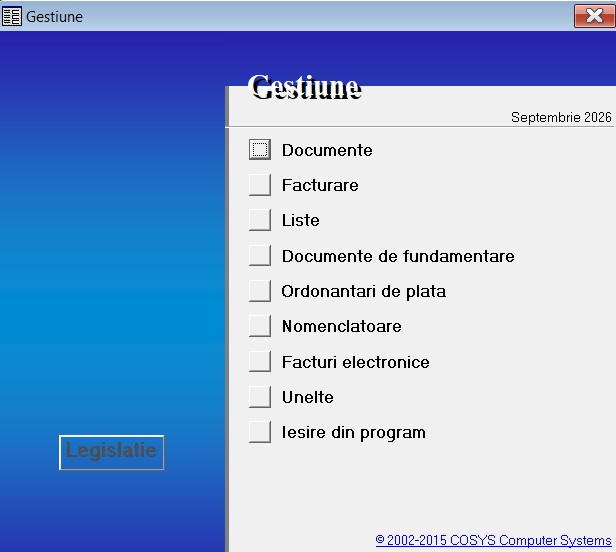Click the button next to Facturare

click(x=260, y=185)
